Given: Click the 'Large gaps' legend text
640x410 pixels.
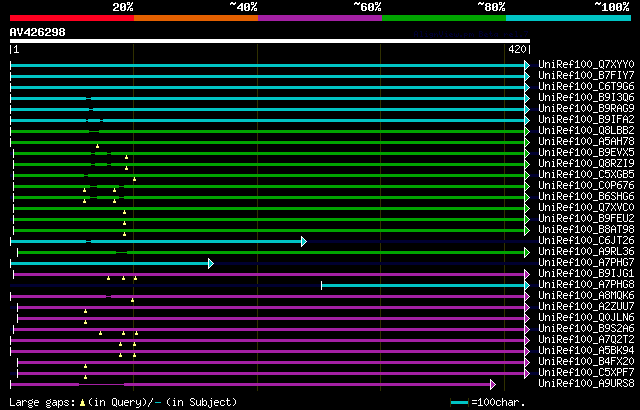Looking at the screenshot, I should pos(42,402).
